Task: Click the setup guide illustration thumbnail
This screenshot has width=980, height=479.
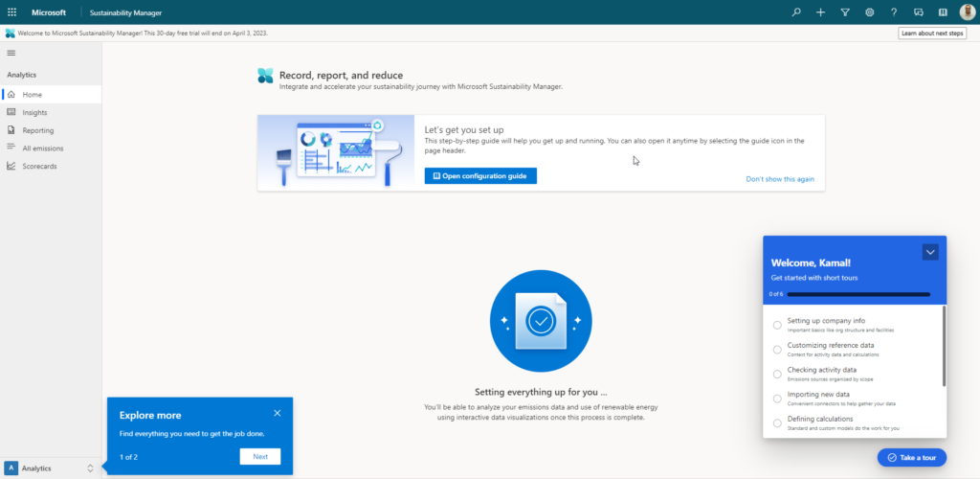Action: (336, 152)
